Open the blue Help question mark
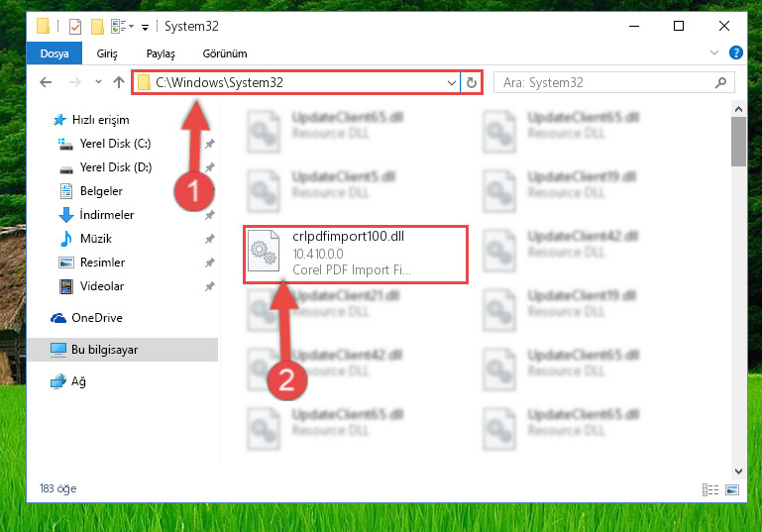 coord(736,53)
